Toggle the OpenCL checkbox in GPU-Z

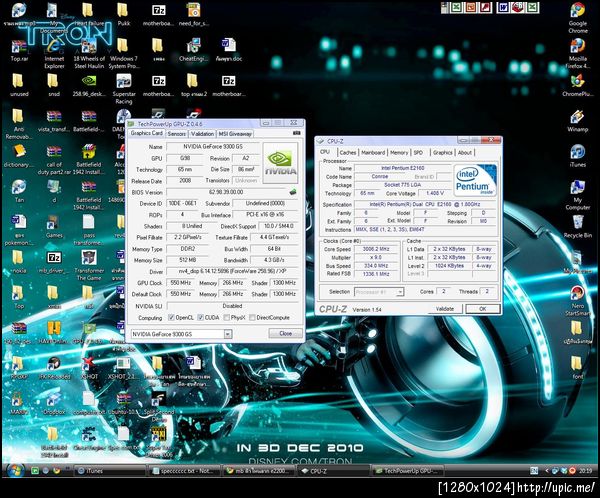tap(171, 317)
